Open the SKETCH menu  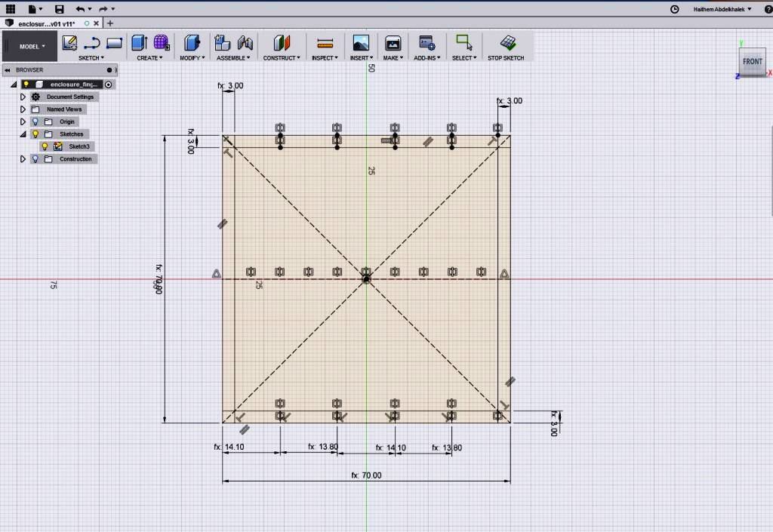(x=91, y=58)
